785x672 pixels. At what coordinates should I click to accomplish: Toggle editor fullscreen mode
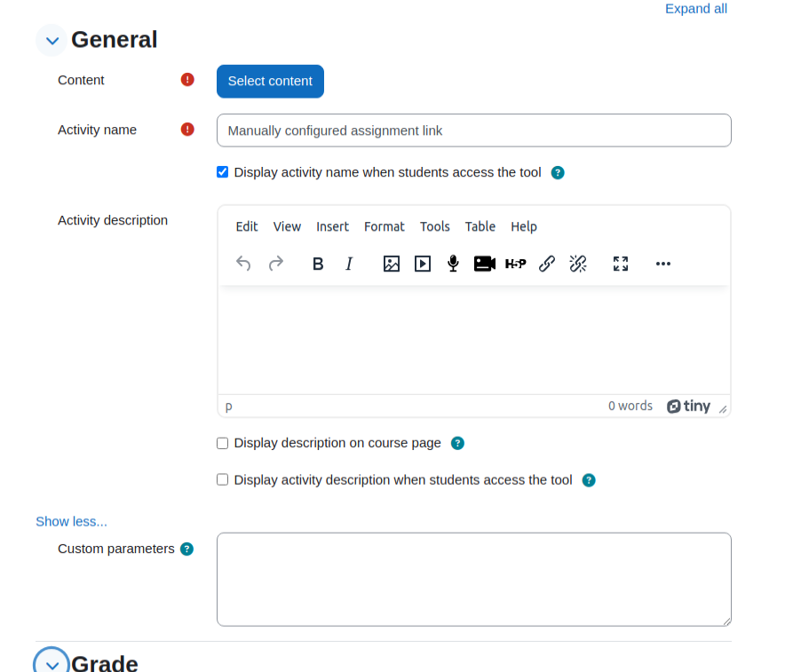pos(621,264)
